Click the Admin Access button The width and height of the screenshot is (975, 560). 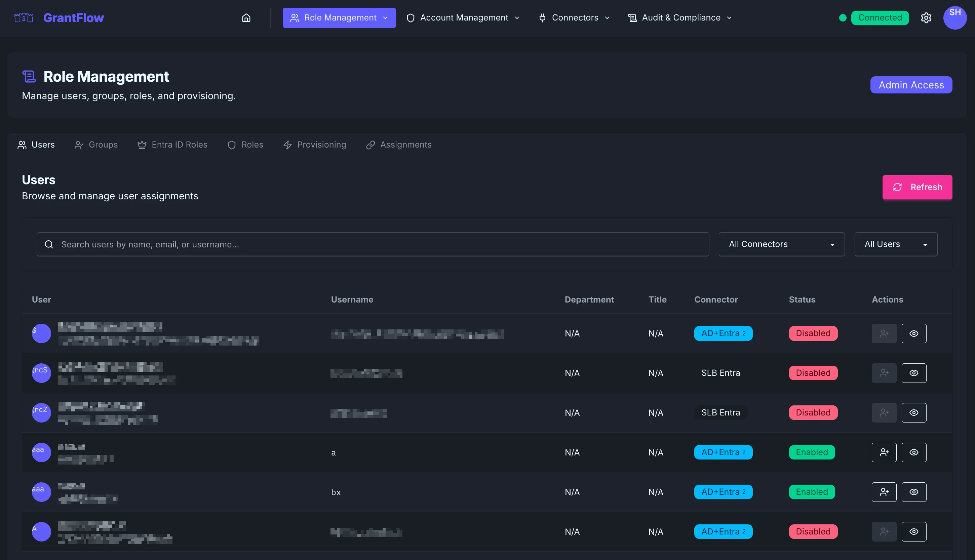911,85
